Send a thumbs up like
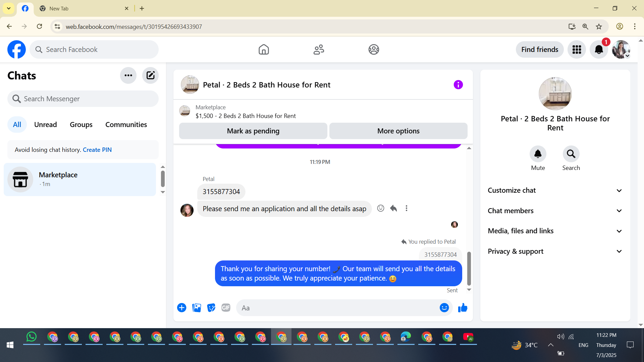This screenshot has width=644, height=362. point(463,308)
